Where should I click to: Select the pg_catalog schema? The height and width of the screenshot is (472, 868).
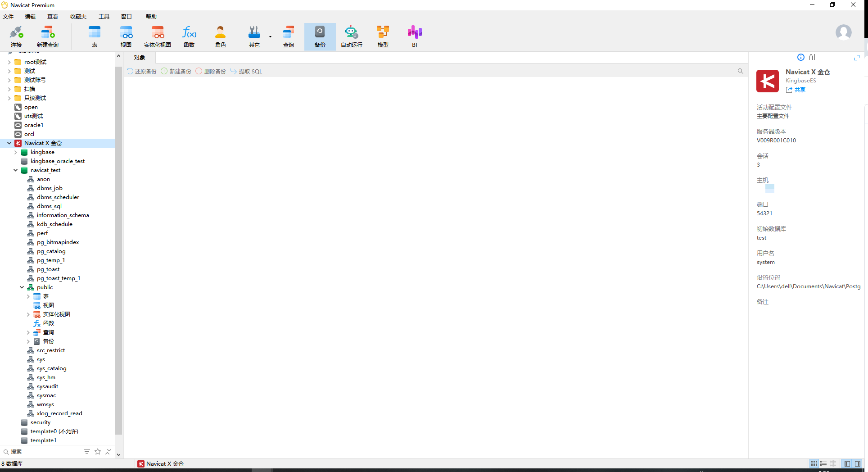pos(51,251)
